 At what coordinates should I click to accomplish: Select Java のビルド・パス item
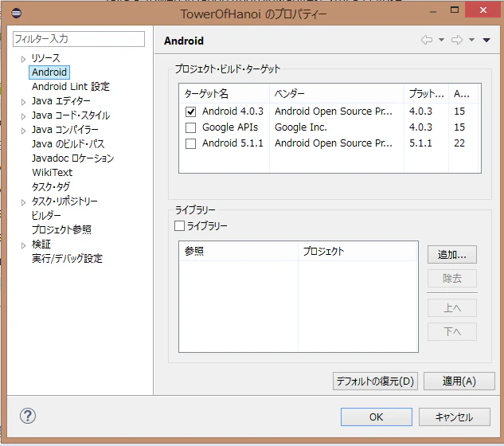pos(68,143)
